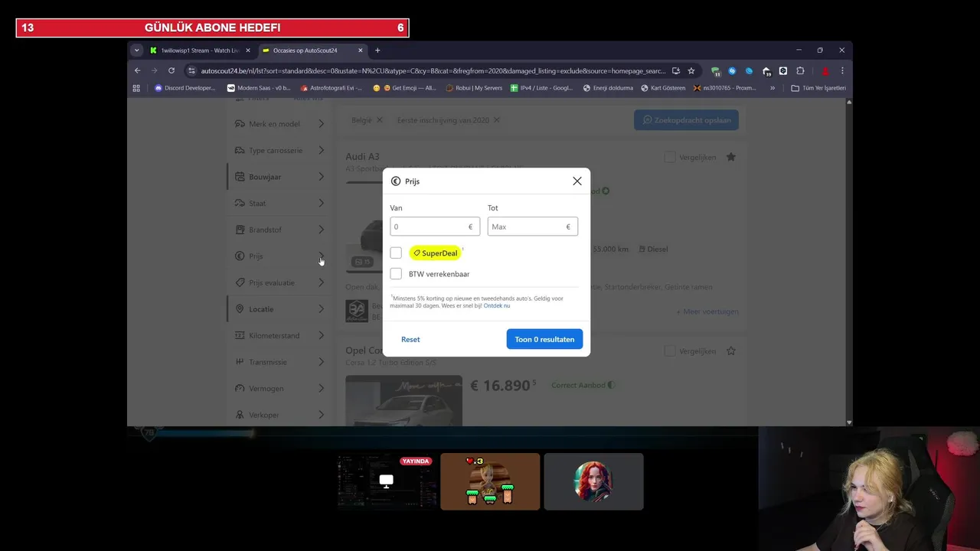Open a new browser tab

[377, 51]
